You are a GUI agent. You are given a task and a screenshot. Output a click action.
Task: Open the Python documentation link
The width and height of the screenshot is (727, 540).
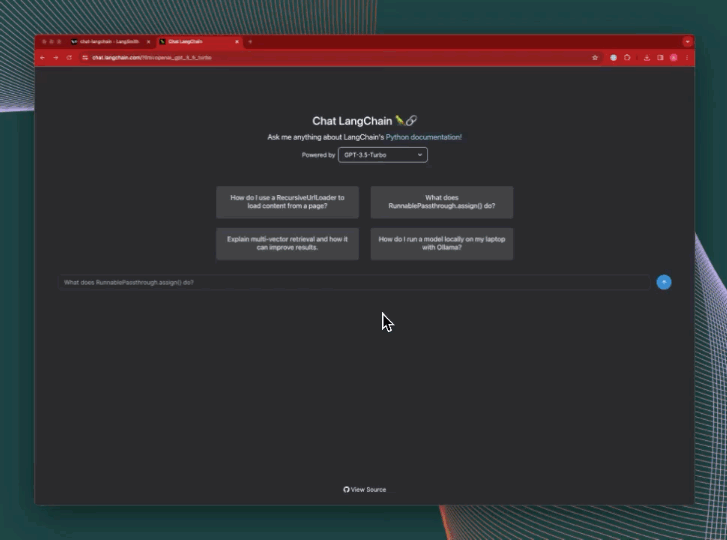(x=423, y=137)
